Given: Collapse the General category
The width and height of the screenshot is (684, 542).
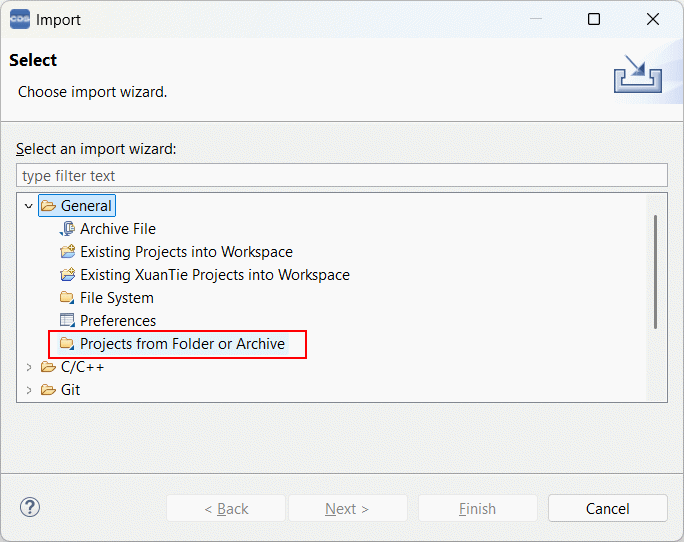Looking at the screenshot, I should click(x=29, y=206).
